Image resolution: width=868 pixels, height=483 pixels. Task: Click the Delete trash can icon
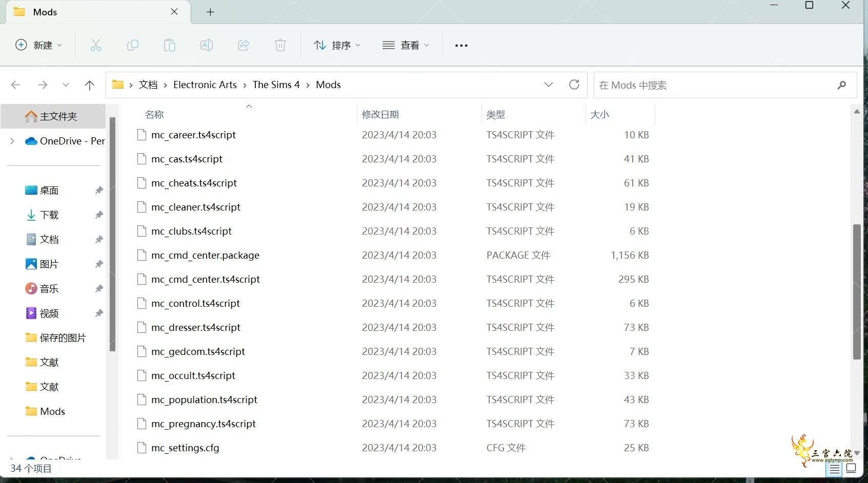pos(280,45)
